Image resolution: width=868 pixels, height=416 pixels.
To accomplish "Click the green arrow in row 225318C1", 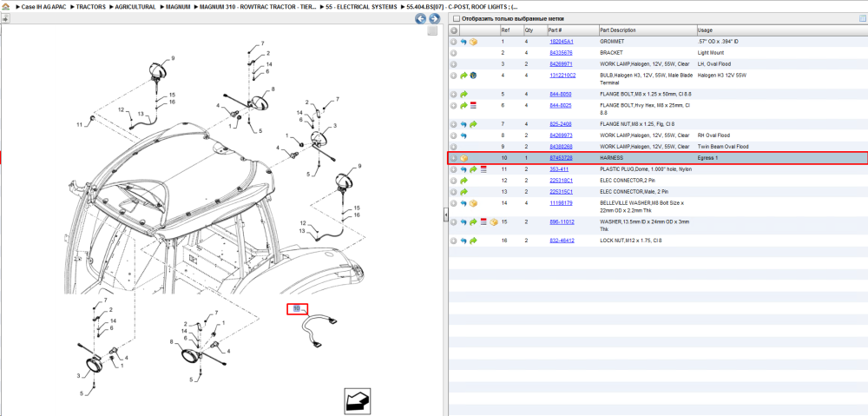I will [x=464, y=181].
